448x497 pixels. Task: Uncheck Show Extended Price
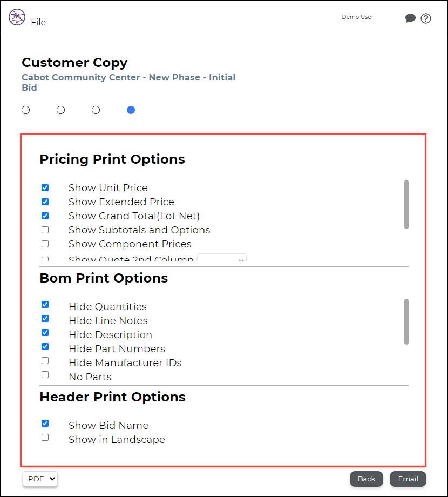45,202
